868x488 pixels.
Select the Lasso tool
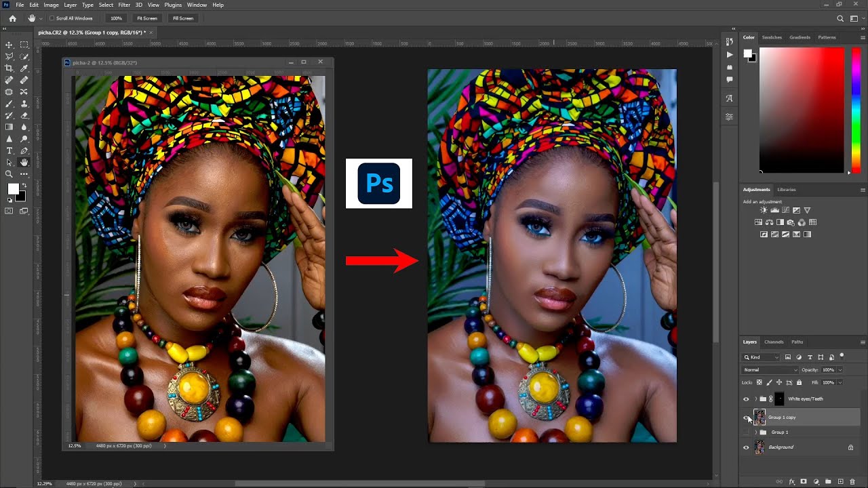[x=9, y=56]
